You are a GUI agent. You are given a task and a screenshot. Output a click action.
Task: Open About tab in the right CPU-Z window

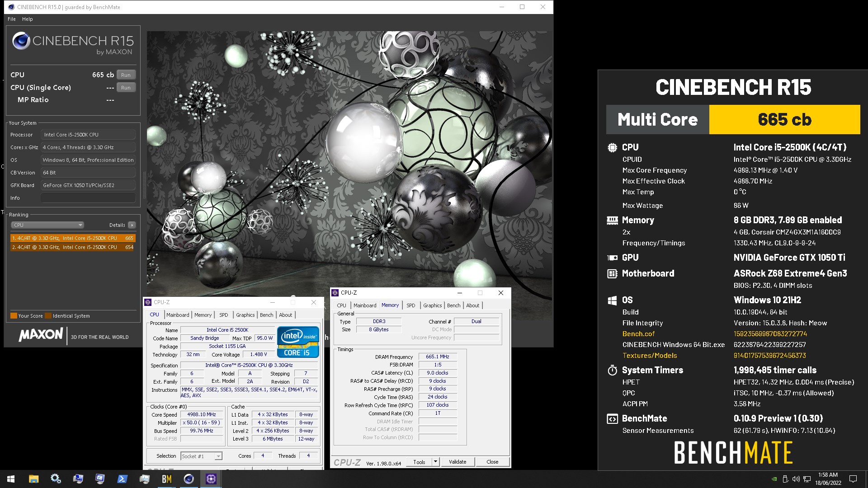473,305
